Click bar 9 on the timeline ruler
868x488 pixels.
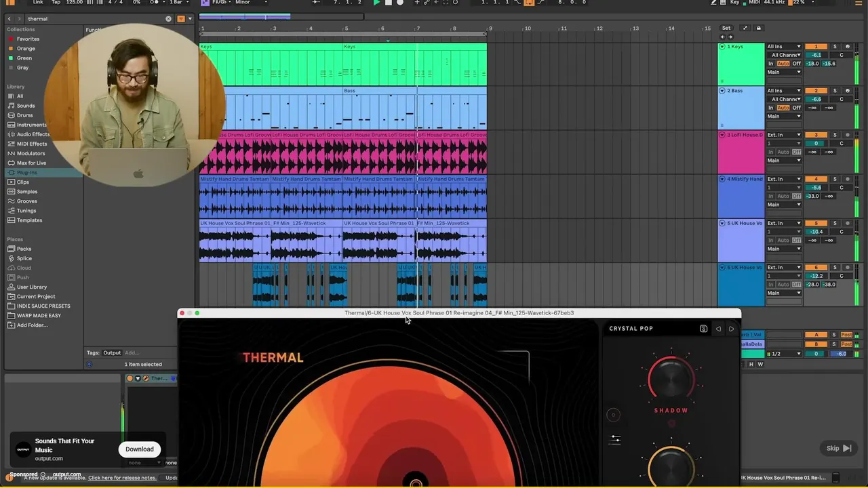[490, 28]
